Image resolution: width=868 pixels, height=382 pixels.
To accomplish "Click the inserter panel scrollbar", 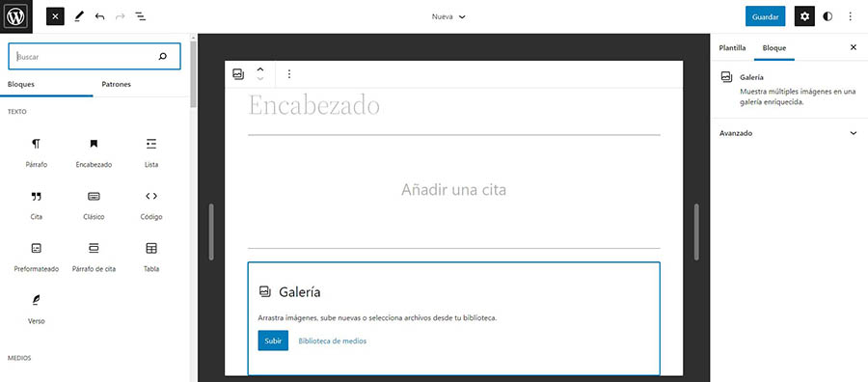I will point(193,74).
